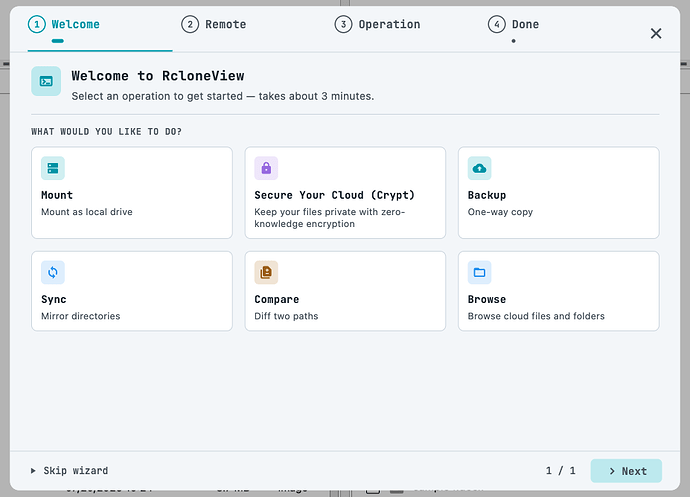Pick the Backup one-way copy card

pyautogui.click(x=559, y=193)
